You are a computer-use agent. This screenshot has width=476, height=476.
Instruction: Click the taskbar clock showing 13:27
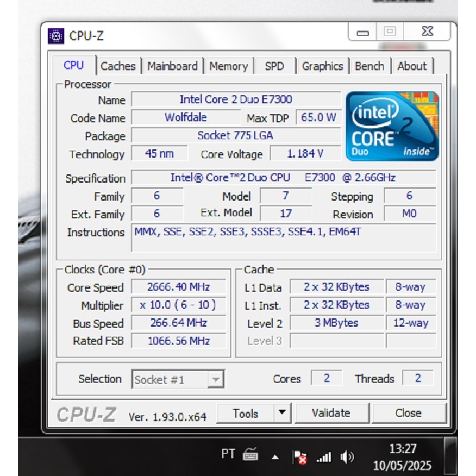pyautogui.click(x=402, y=457)
